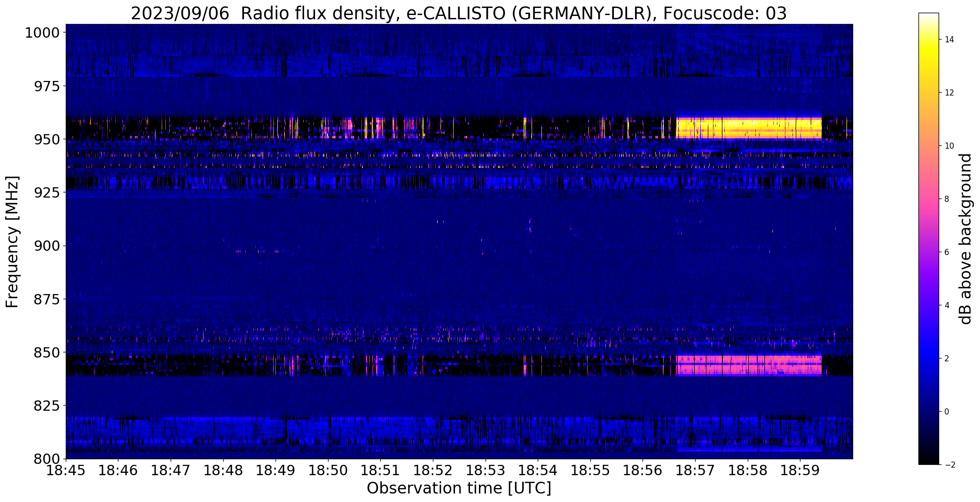Click the dB above background colorbar label
980x502 pixels.
pyautogui.click(x=965, y=239)
